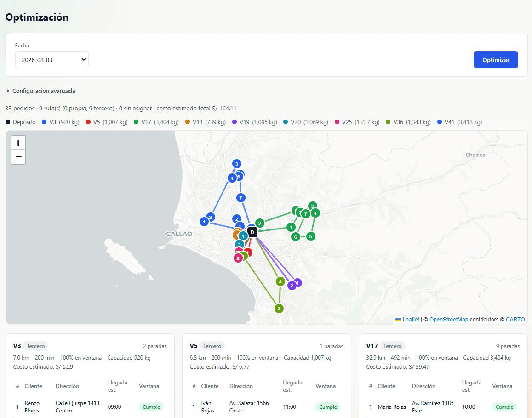Image resolution: width=532 pixels, height=418 pixels.
Task: Click the V17 green legend dot
Action: pyautogui.click(x=136, y=122)
